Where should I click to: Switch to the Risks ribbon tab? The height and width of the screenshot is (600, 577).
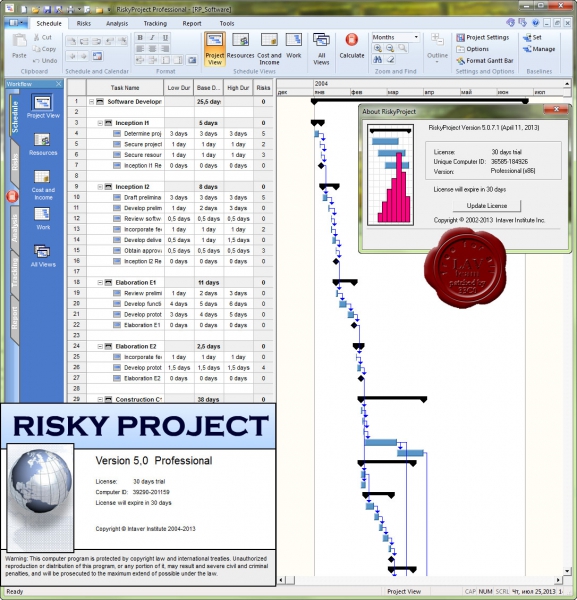(x=83, y=23)
